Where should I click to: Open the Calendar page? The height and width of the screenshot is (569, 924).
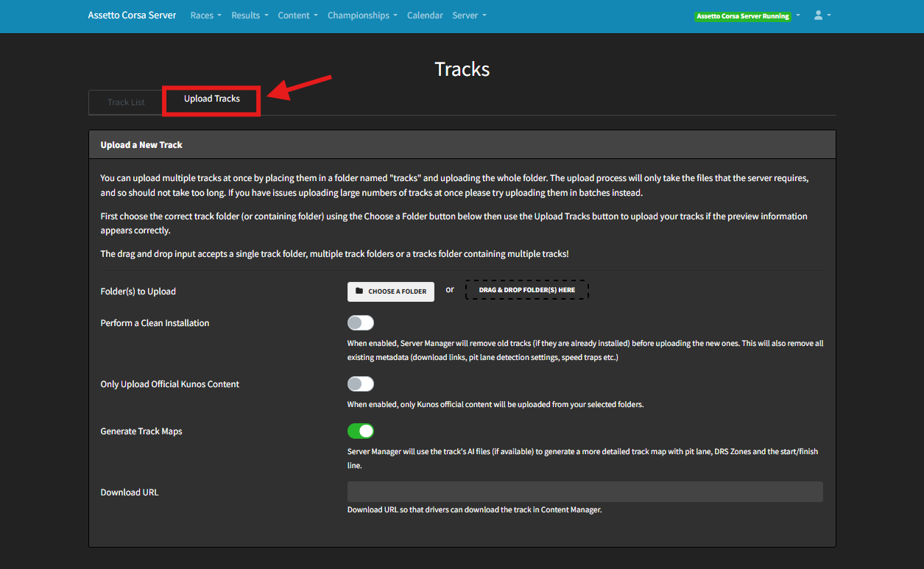[425, 15]
